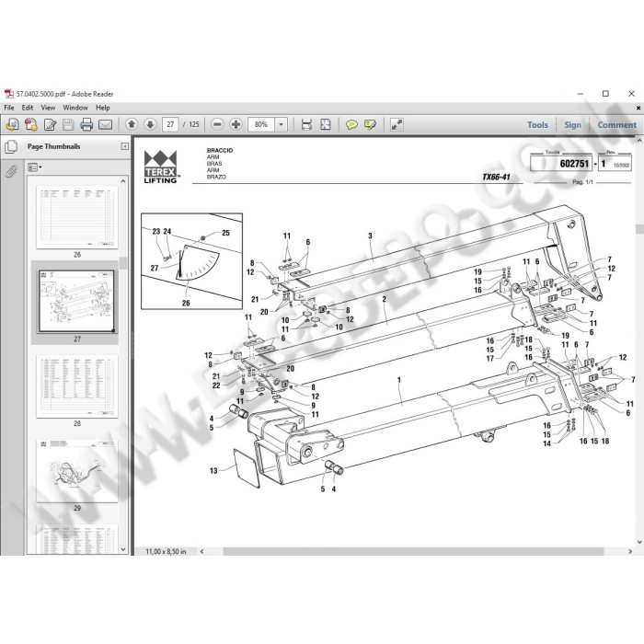The image size is (644, 644).
Task: Open the Edit menu
Action: tap(28, 108)
